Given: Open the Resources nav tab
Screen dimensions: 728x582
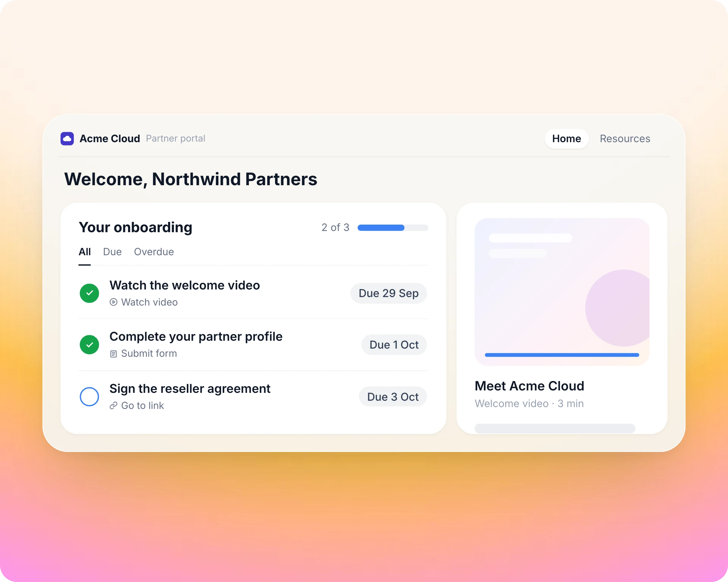Looking at the screenshot, I should coord(625,139).
